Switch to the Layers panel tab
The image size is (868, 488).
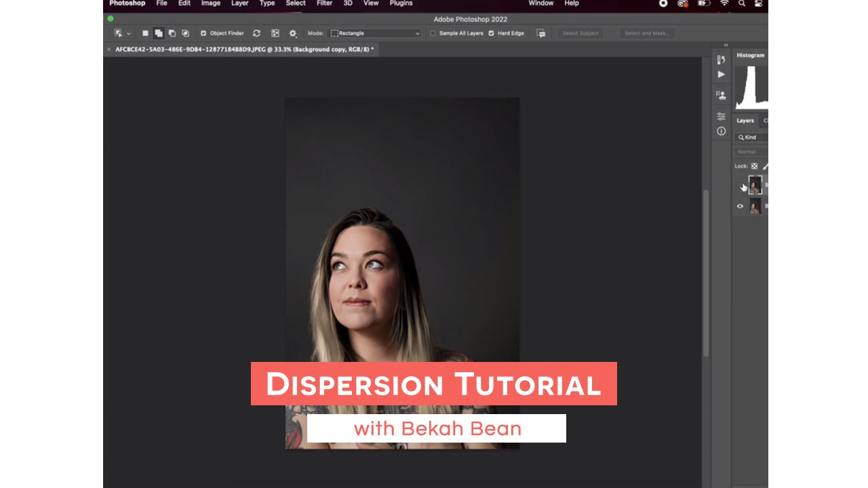click(745, 121)
